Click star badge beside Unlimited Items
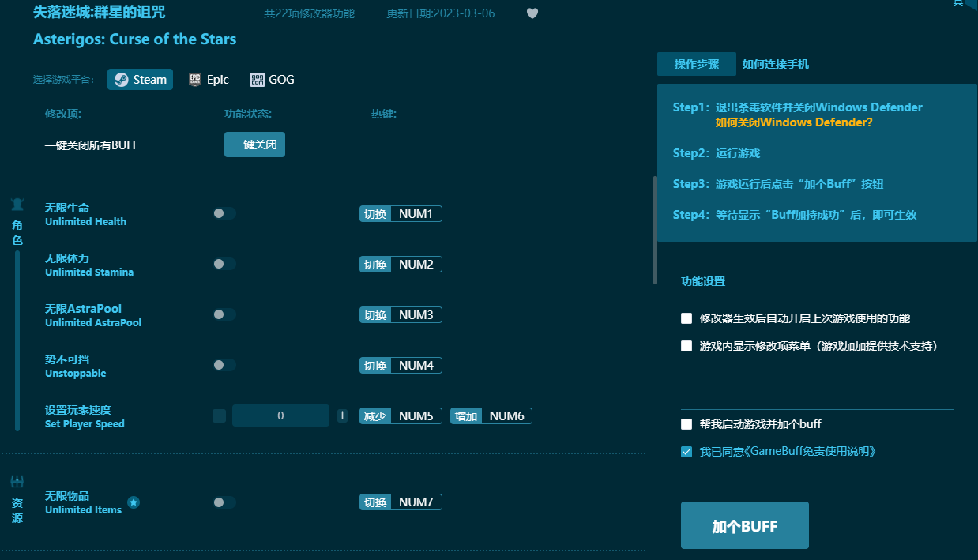Viewport: 978px width, 560px height. coord(134,502)
